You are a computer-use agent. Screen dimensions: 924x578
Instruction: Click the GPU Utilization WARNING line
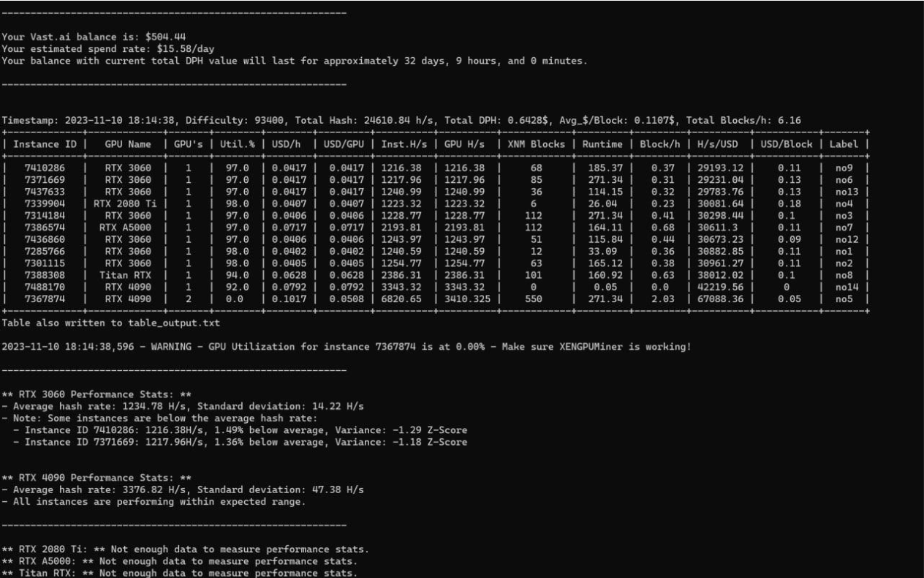346,346
